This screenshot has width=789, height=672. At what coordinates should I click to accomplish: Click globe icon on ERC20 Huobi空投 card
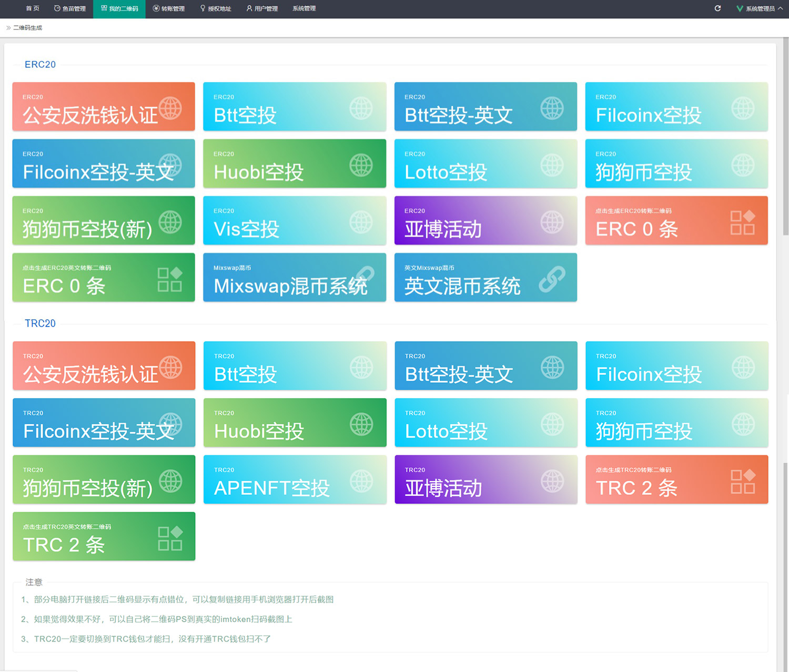coord(361,165)
